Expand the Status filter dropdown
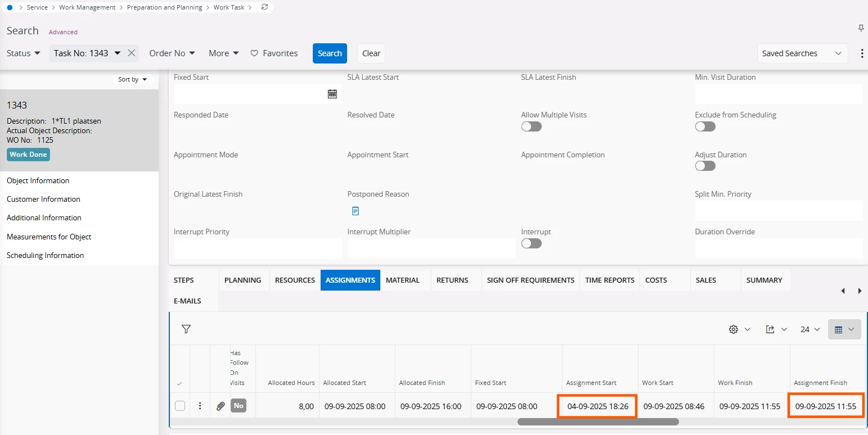The height and width of the screenshot is (435, 868). pyautogui.click(x=24, y=53)
